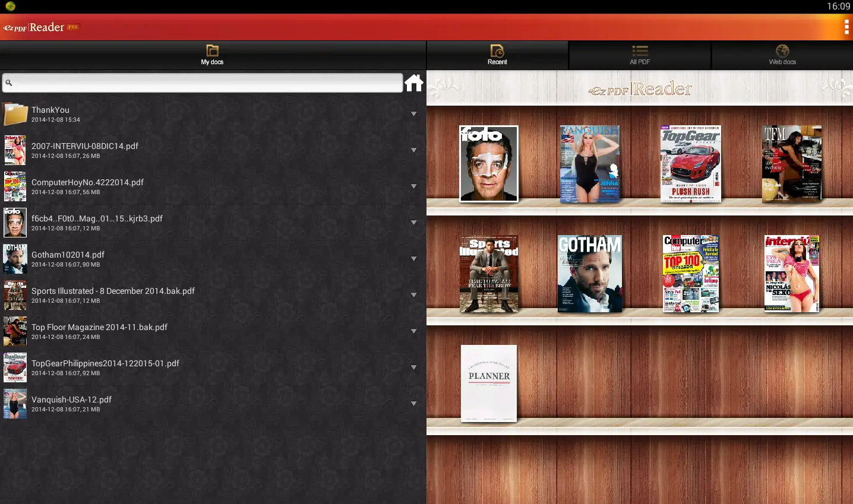Tap Sports Illustrated file thumbnail icon
Image resolution: width=853 pixels, height=504 pixels.
click(15, 295)
